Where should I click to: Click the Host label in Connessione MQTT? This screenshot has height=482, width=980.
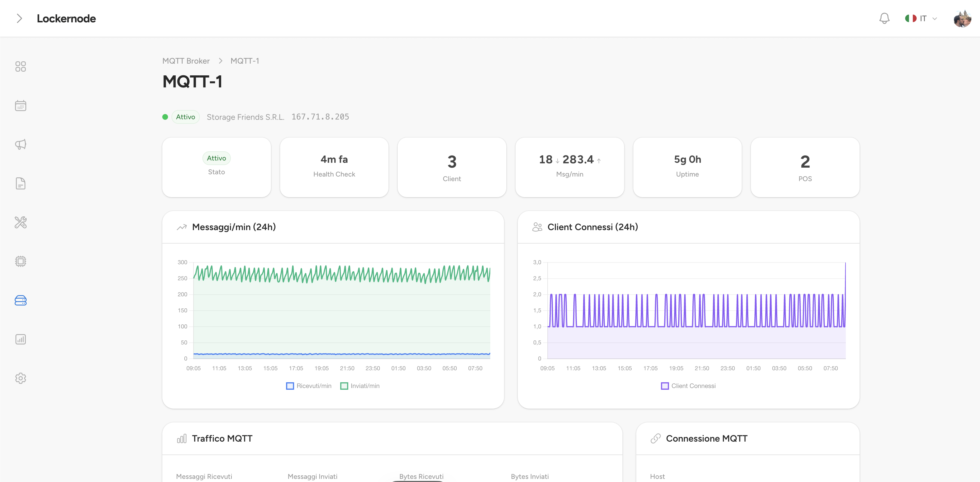click(x=657, y=476)
